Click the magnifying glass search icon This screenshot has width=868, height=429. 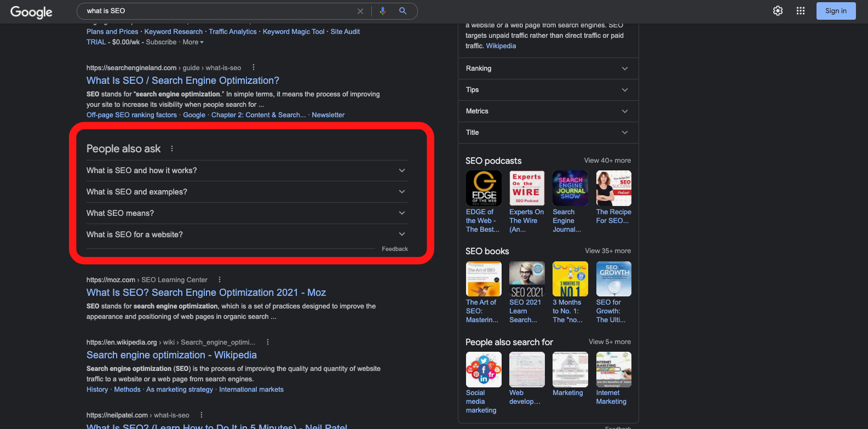403,11
